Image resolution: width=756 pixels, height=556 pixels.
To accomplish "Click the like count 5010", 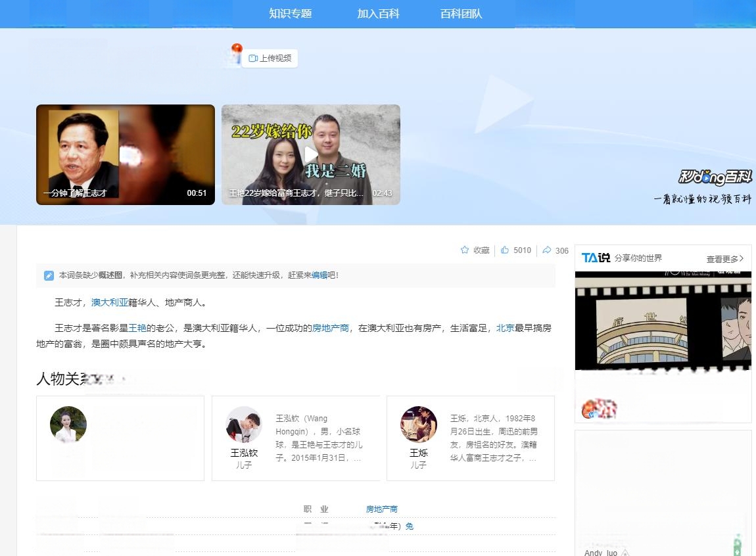I will click(522, 250).
